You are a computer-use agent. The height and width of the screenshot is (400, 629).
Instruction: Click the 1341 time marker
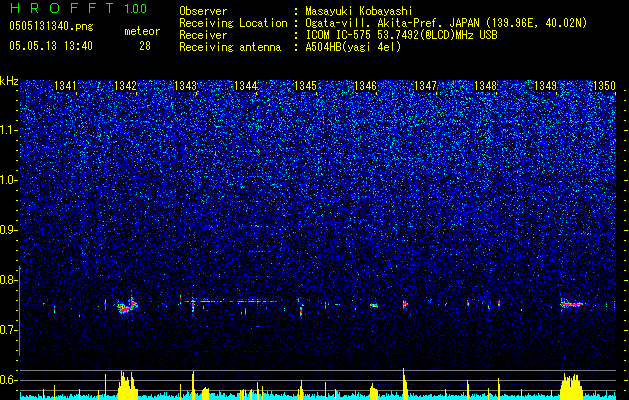coord(65,86)
